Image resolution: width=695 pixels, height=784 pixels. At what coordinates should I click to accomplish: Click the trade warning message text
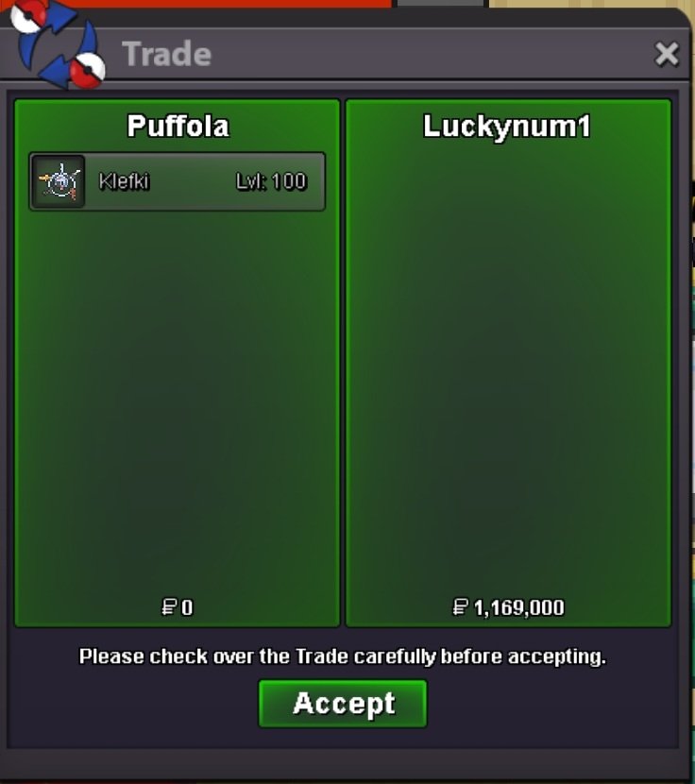coord(343,656)
